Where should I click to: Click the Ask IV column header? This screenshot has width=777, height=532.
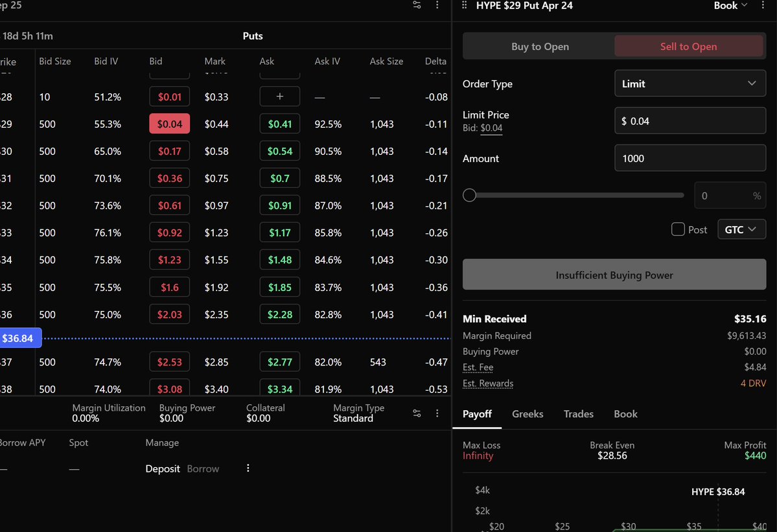pos(327,62)
